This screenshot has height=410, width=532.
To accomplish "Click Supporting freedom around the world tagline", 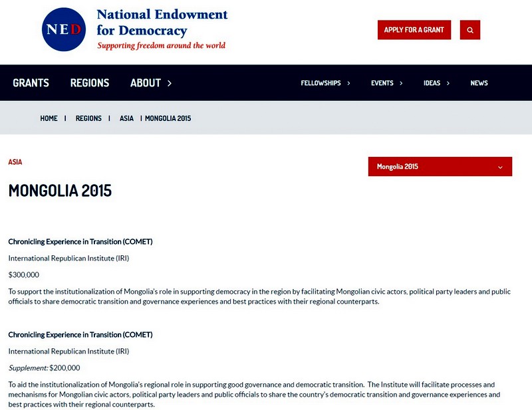I will point(161,45).
